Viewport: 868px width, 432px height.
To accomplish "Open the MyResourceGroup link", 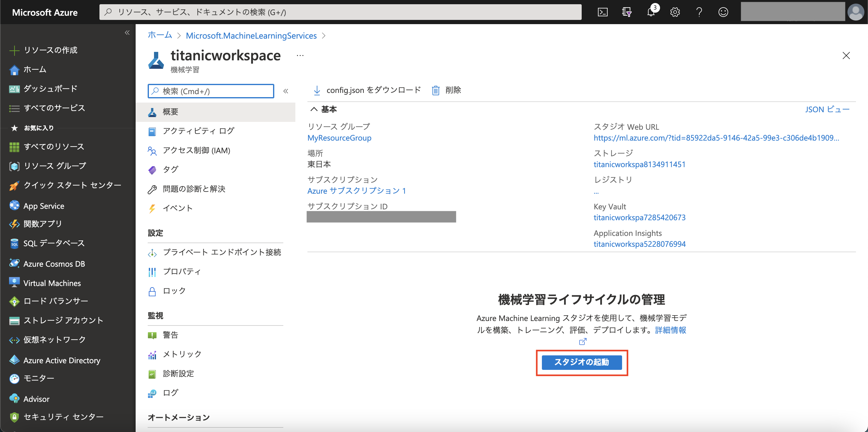I will 339,138.
